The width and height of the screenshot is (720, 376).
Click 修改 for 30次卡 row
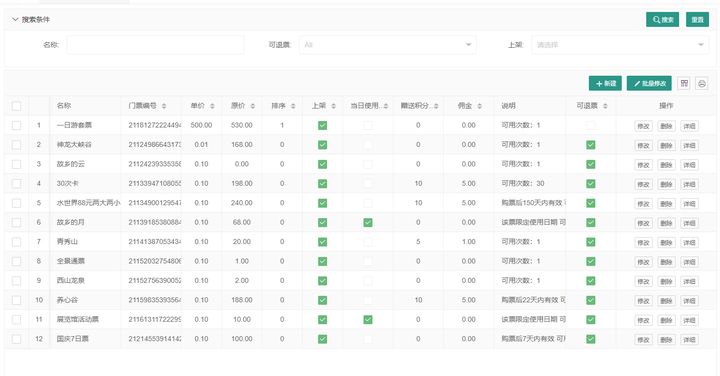[643, 184]
